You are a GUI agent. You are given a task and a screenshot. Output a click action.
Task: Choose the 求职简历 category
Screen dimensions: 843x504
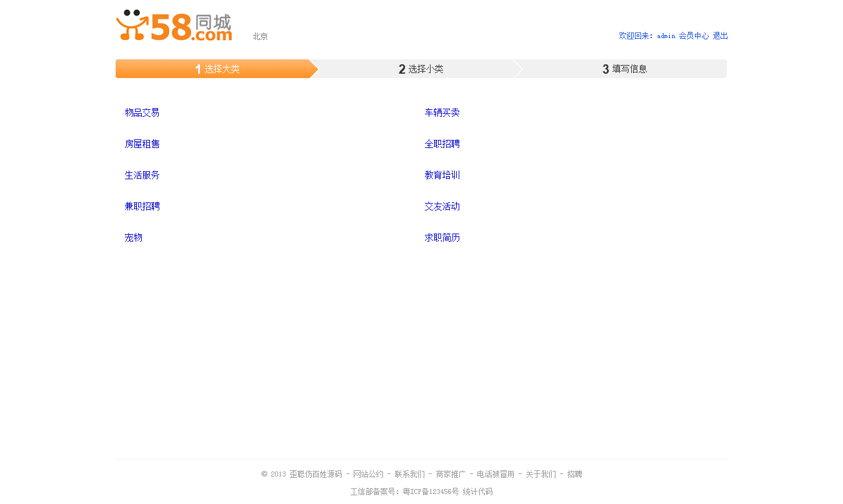[442, 237]
